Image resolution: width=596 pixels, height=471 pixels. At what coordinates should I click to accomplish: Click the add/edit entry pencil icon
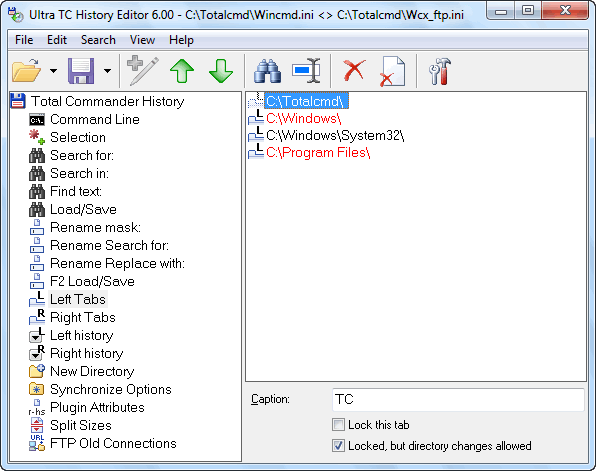tap(143, 71)
